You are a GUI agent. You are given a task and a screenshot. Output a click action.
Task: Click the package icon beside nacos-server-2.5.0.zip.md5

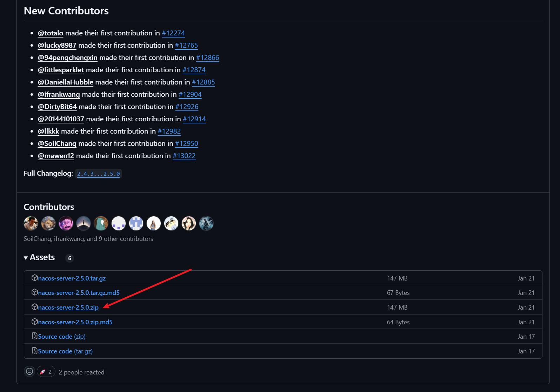click(x=34, y=322)
